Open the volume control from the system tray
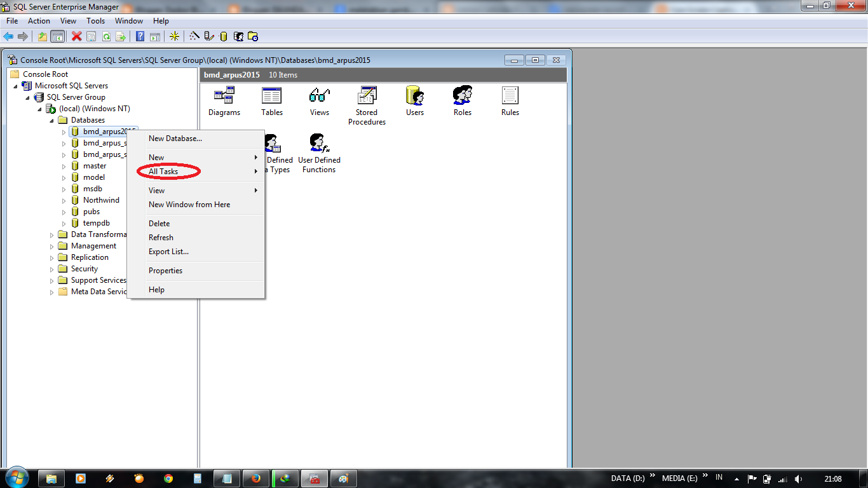This screenshot has height=488, width=868. (798, 477)
